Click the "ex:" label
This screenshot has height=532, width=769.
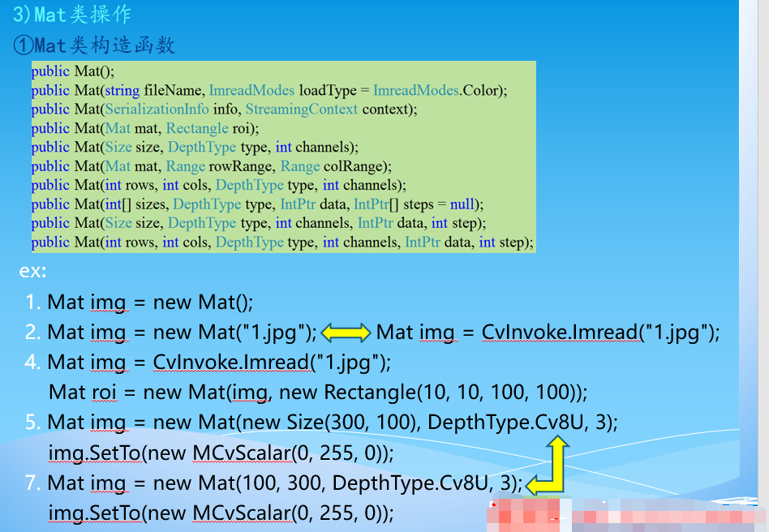point(32,271)
